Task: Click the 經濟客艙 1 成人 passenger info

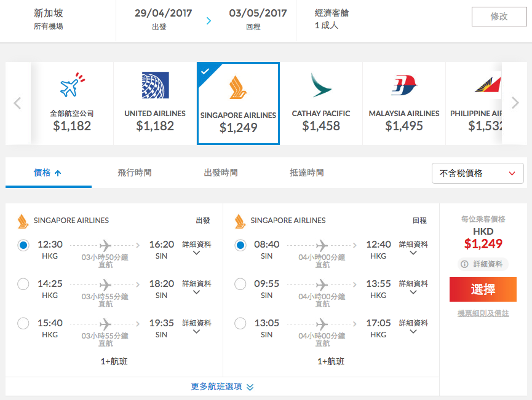Action: [332, 19]
